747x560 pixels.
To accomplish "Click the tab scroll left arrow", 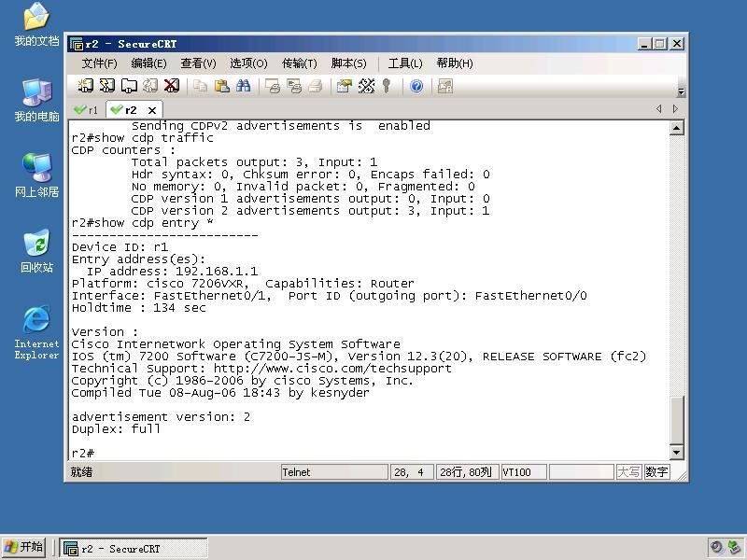I will (659, 108).
